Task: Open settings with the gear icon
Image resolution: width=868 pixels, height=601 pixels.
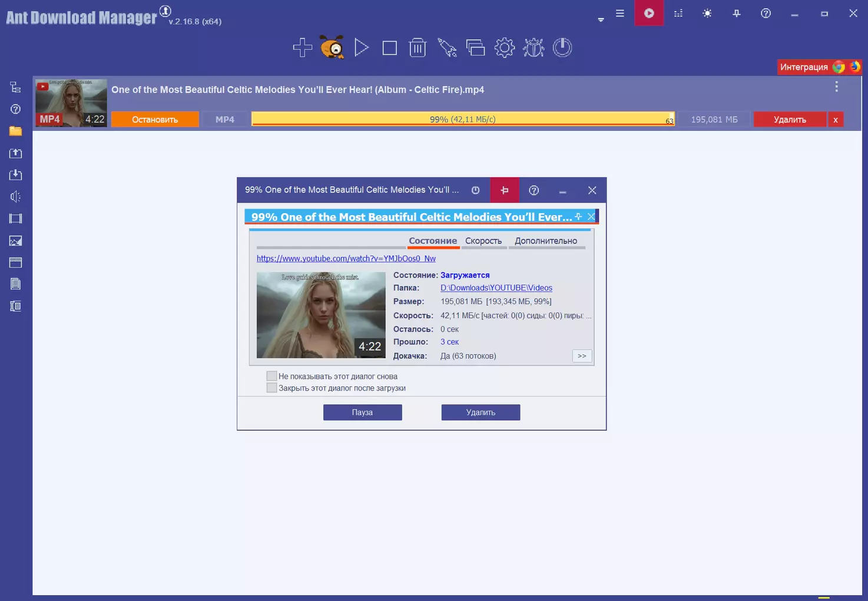Action: (505, 48)
